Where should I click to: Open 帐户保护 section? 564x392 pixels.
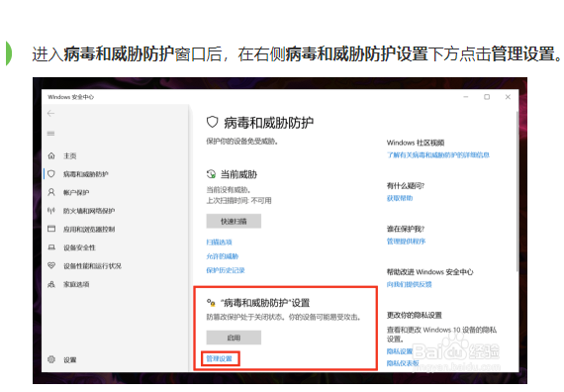(x=76, y=193)
